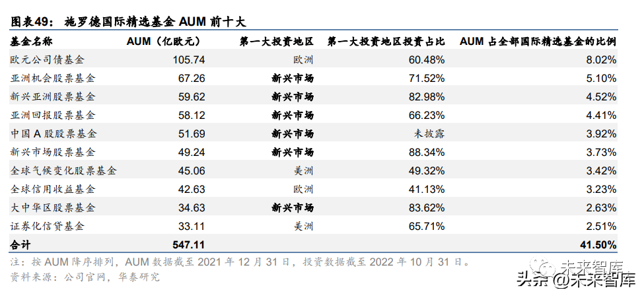This screenshot has height=296, width=644.
Task: Select AUM value 105.74
Action: [x=189, y=60]
